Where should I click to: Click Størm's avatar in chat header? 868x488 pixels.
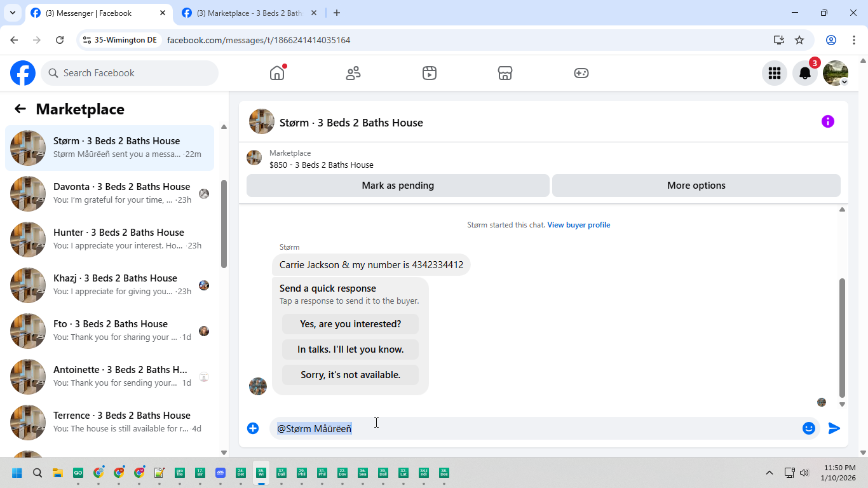[262, 121]
